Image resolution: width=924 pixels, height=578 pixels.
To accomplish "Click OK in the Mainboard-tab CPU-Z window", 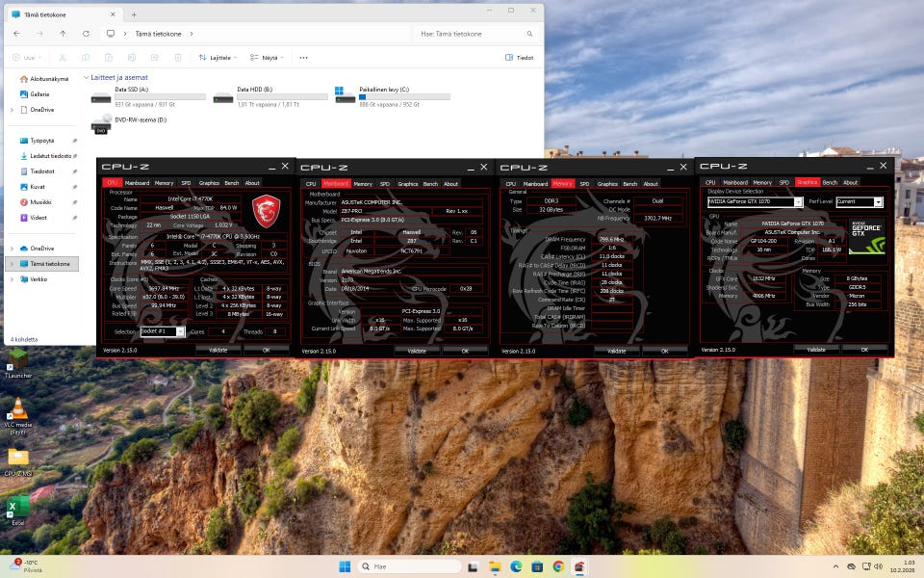I will tap(465, 351).
